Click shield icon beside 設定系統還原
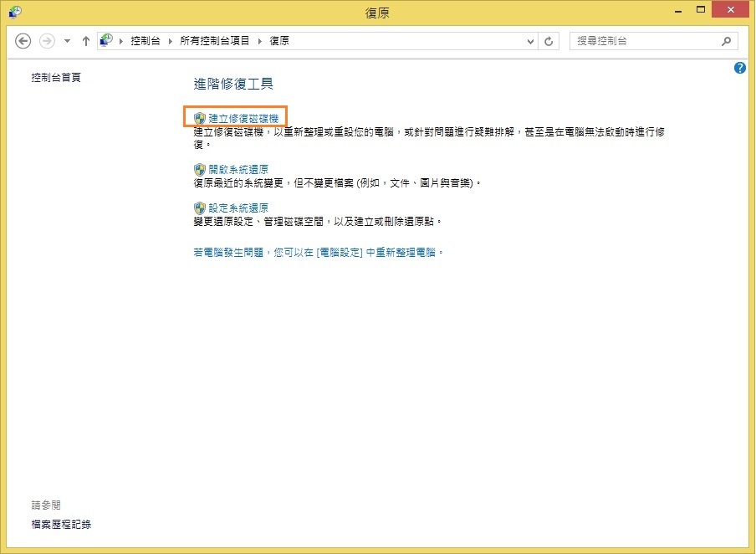Viewport: 756px width, 554px height. point(200,208)
